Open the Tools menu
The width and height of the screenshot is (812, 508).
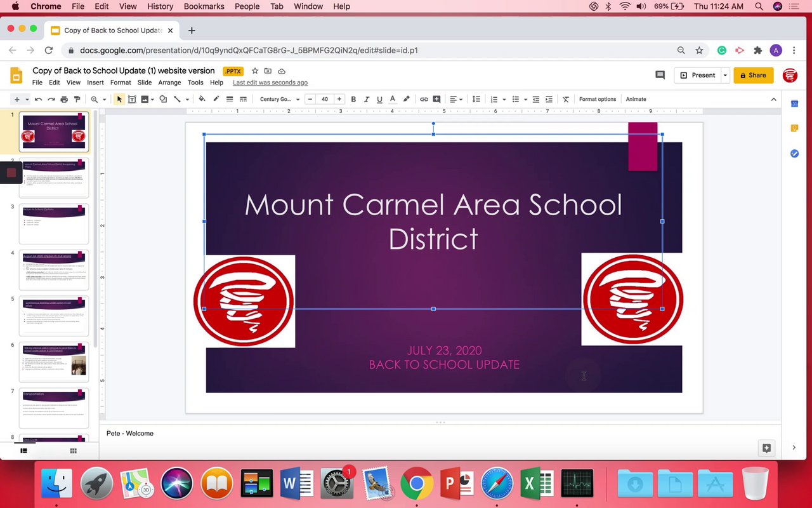tap(195, 83)
